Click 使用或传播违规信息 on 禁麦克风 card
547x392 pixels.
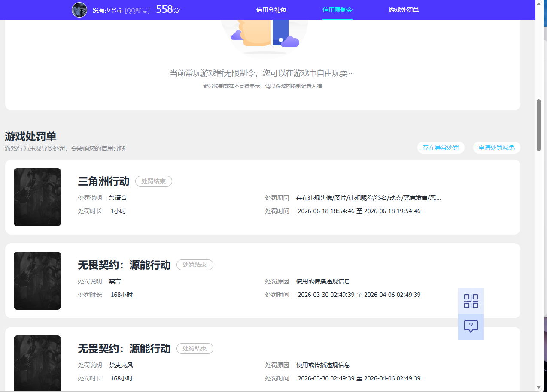tap(323, 365)
